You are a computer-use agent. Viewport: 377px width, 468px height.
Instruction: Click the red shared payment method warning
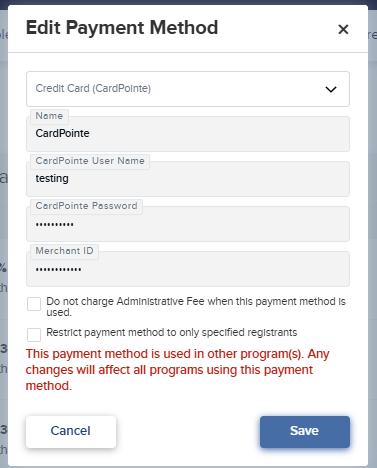(x=177, y=370)
